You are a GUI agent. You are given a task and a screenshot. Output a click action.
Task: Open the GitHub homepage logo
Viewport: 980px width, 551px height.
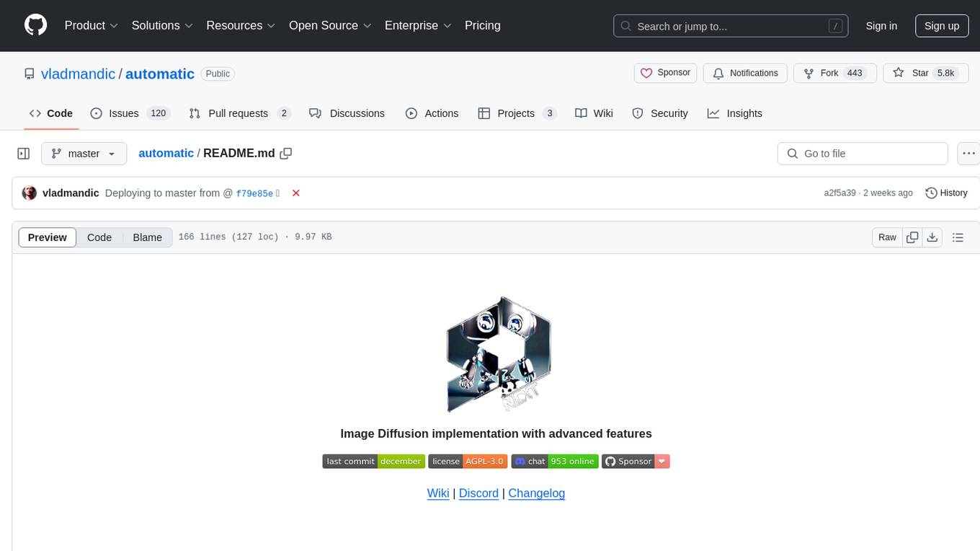pyautogui.click(x=36, y=25)
